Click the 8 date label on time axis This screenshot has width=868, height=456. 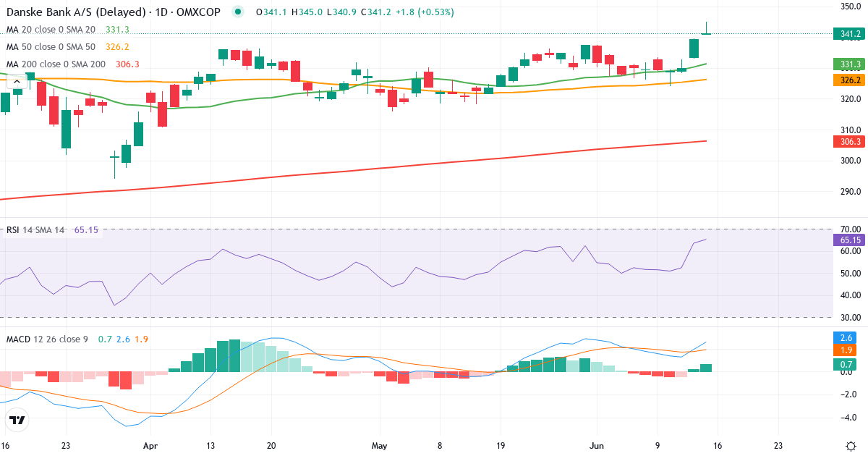[439, 446]
